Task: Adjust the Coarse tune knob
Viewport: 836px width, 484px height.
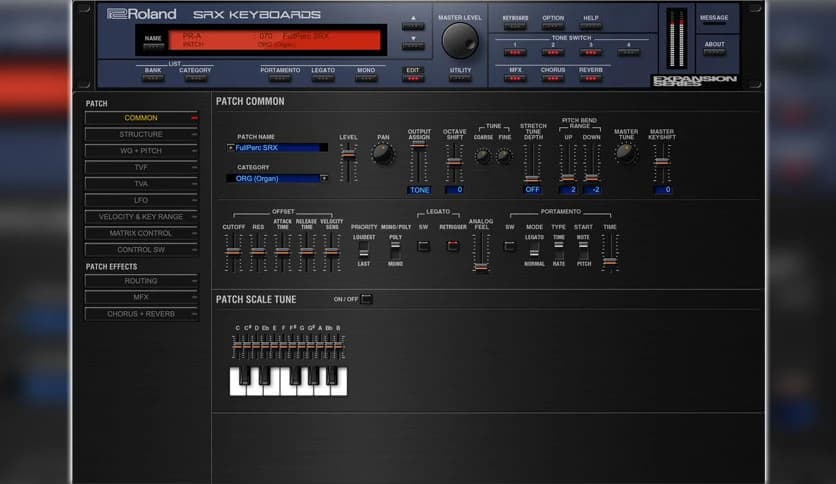Action: click(x=483, y=156)
